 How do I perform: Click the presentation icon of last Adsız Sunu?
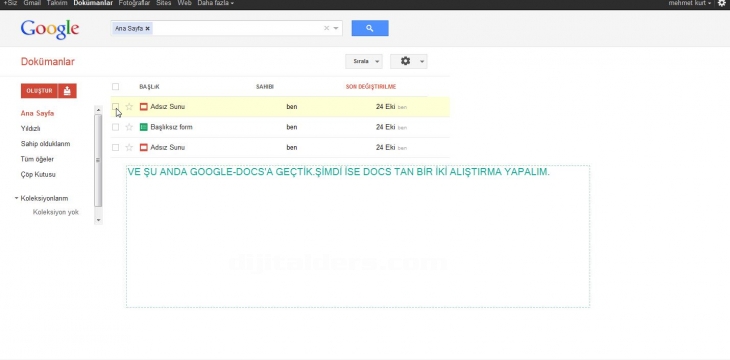[x=144, y=148]
